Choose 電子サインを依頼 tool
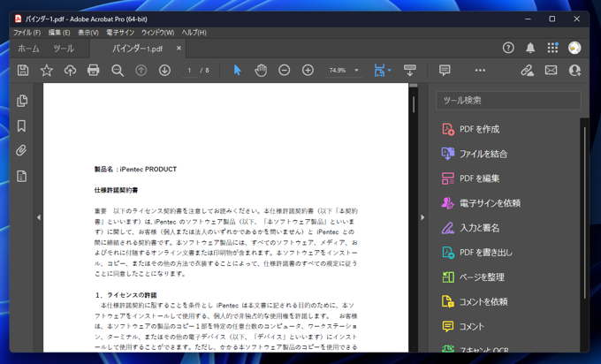The height and width of the screenshot is (364, 601). point(482,203)
